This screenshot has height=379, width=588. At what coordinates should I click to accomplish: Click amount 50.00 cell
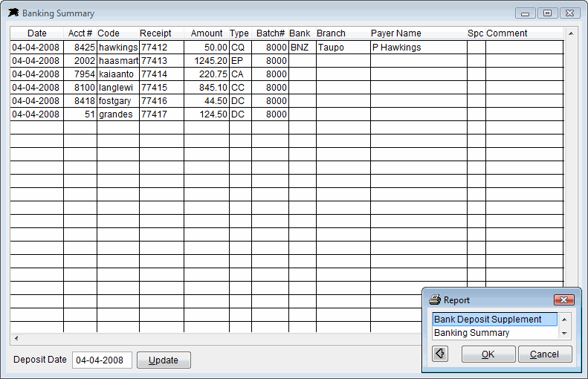point(207,48)
